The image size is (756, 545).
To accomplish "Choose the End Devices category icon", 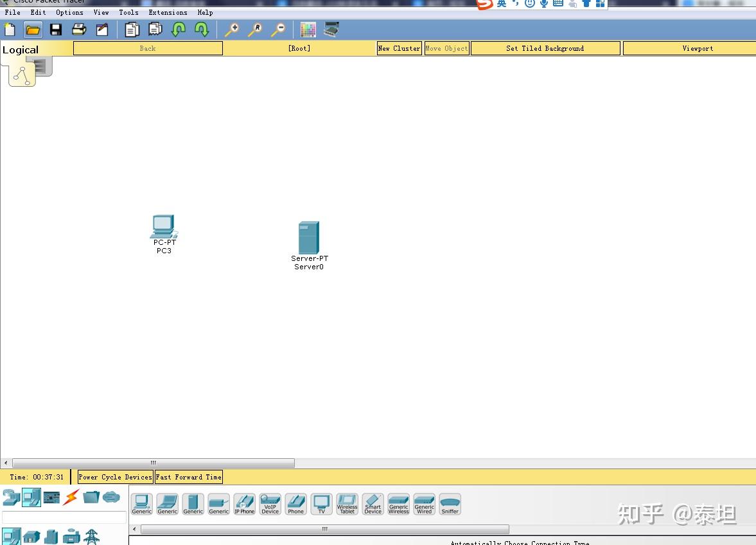I will coord(31,497).
